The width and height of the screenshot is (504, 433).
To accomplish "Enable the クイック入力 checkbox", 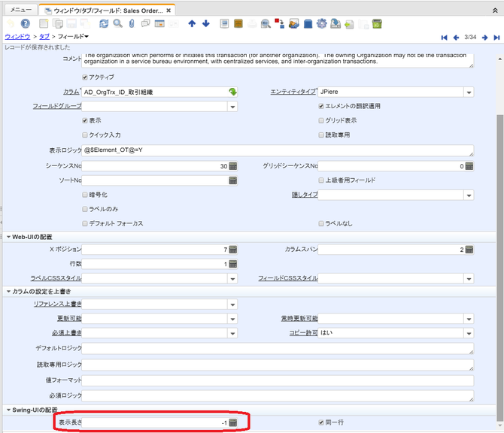I will (x=85, y=135).
